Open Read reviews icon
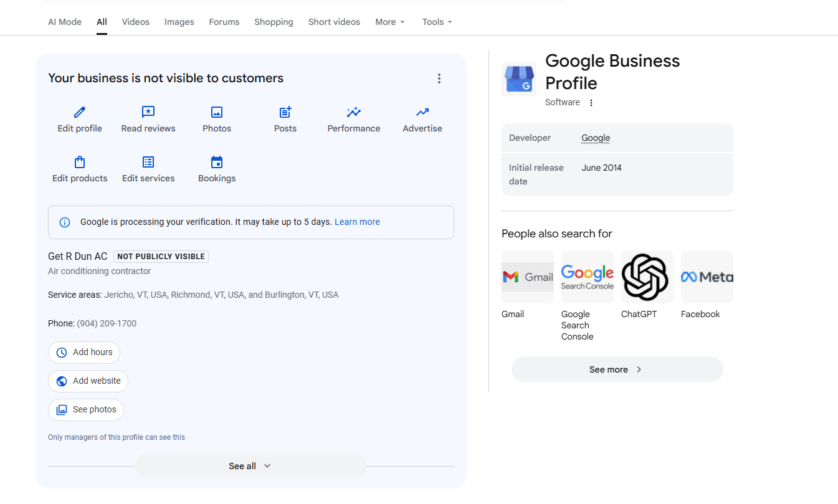The image size is (838, 504). click(148, 112)
